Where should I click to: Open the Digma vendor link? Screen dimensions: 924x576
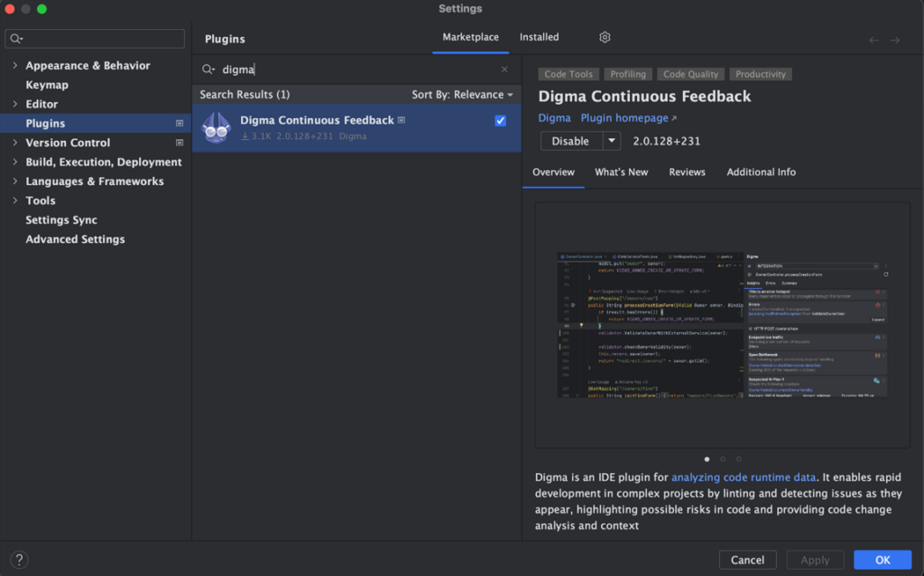pos(554,118)
